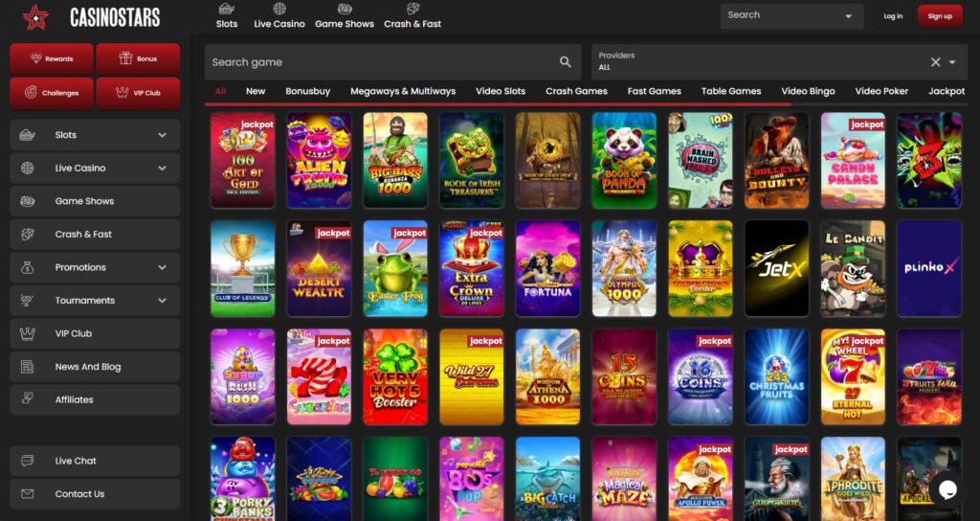Open the chat bubble widget

[x=947, y=489]
